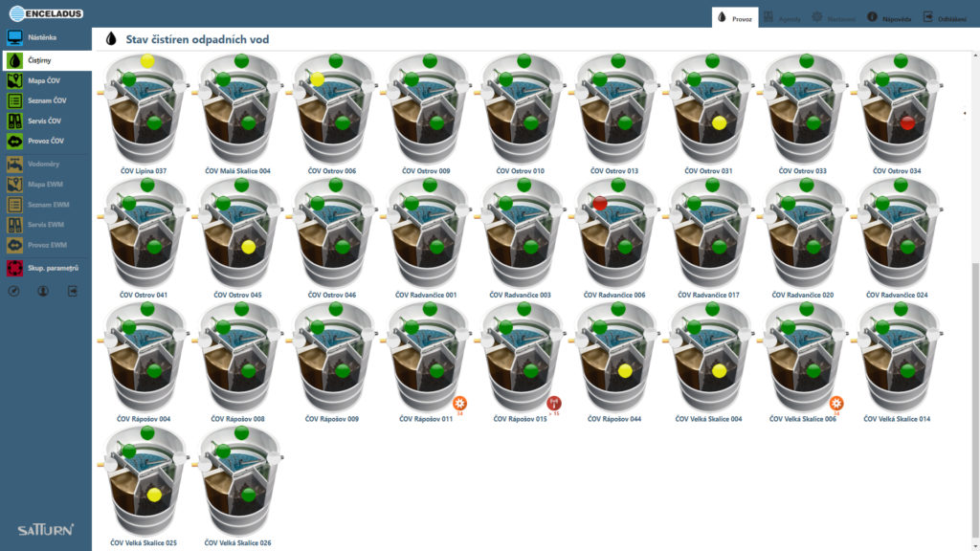Open Seznam ČOV list in the sidebar
The height and width of the screenshot is (551, 980).
click(x=46, y=100)
